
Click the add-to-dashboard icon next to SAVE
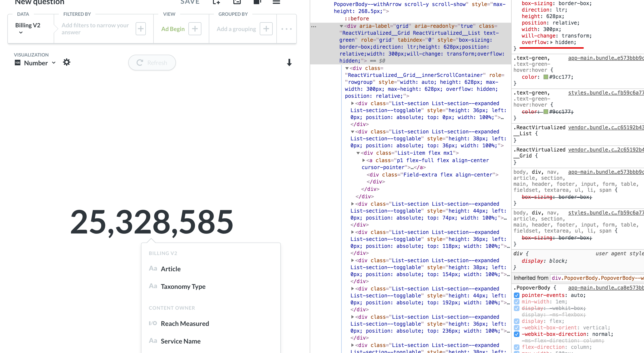216,3
